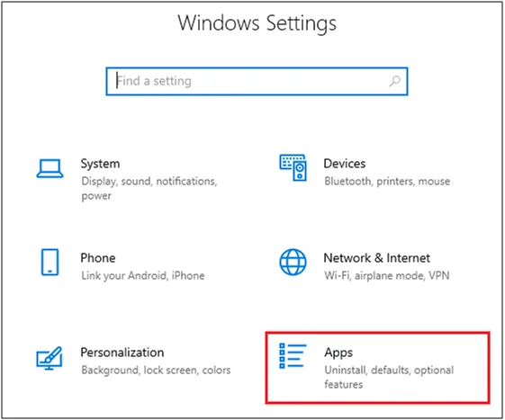Open the Apps list icon

(293, 356)
